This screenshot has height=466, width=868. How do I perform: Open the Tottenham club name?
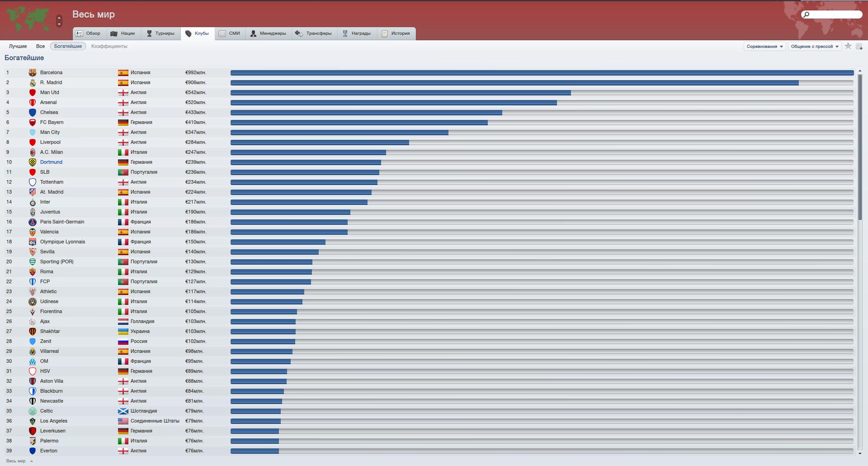click(x=52, y=182)
